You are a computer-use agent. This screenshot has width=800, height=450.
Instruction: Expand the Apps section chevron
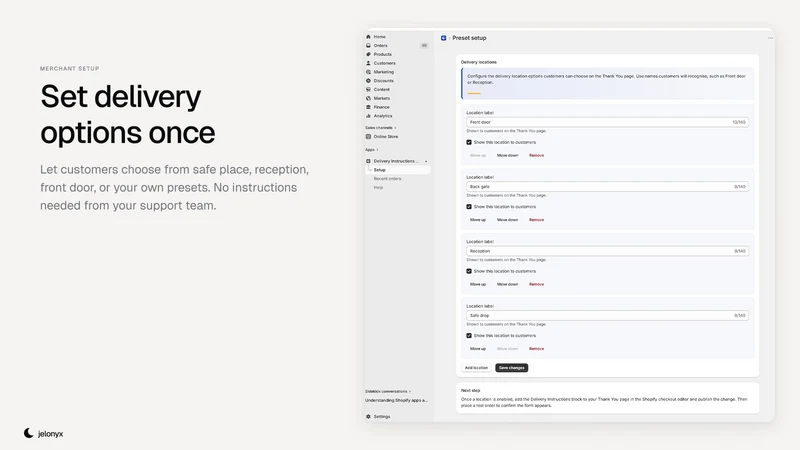(377, 149)
